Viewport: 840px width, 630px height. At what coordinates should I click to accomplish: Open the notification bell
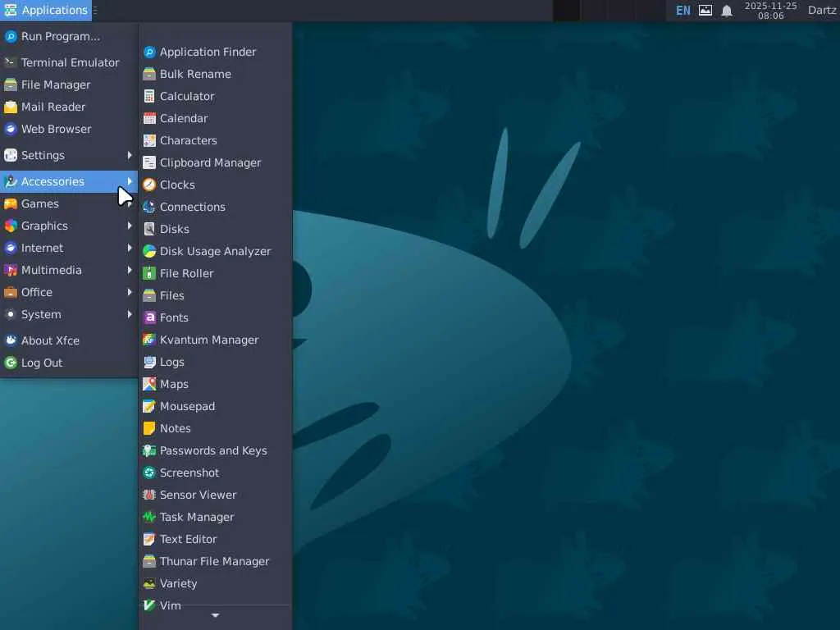[x=727, y=11]
